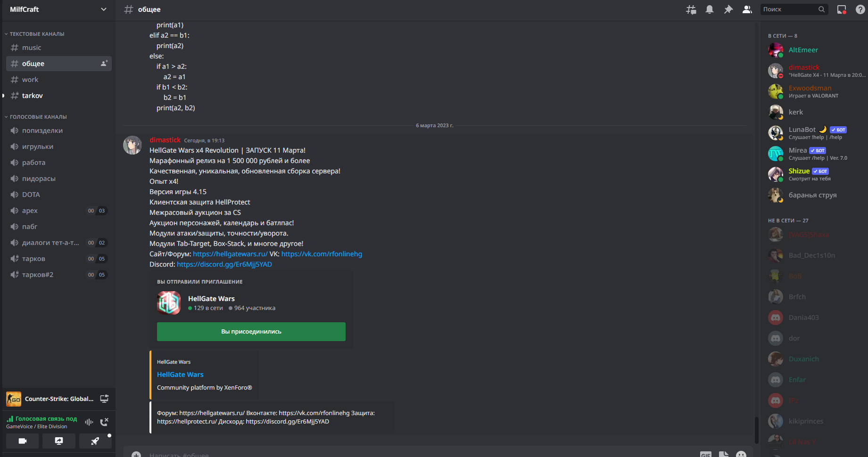Image resolution: width=868 pixels, height=457 pixels.
Task: Open vk.com/rfonlinehg link
Action: [322, 254]
